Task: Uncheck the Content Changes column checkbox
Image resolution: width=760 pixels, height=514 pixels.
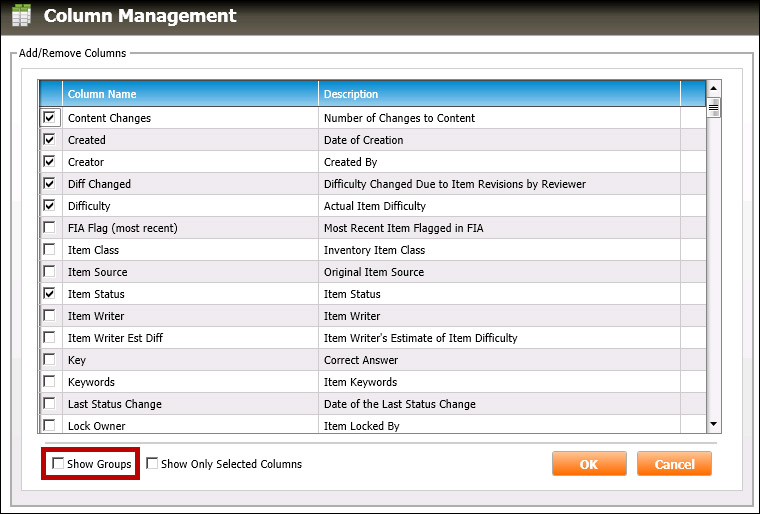Action: (50, 118)
